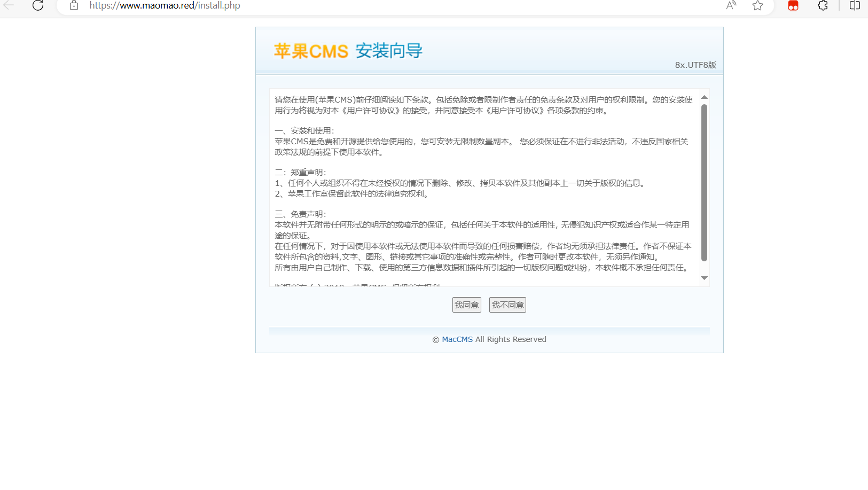The image size is (868, 490).
Task: Open the red extension icon
Action: (793, 5)
